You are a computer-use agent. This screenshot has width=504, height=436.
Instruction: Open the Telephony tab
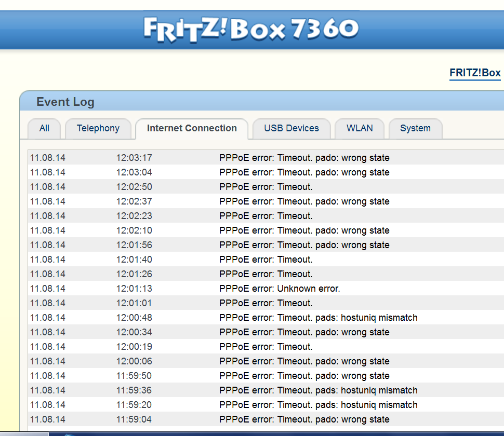98,129
